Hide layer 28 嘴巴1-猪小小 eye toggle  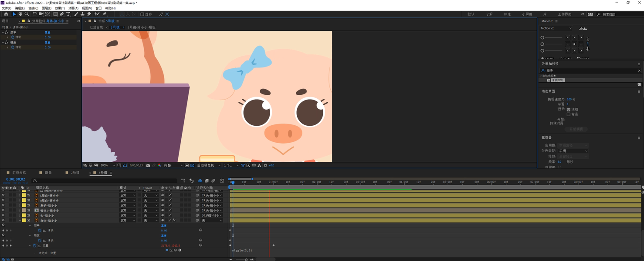pyautogui.click(x=3, y=211)
